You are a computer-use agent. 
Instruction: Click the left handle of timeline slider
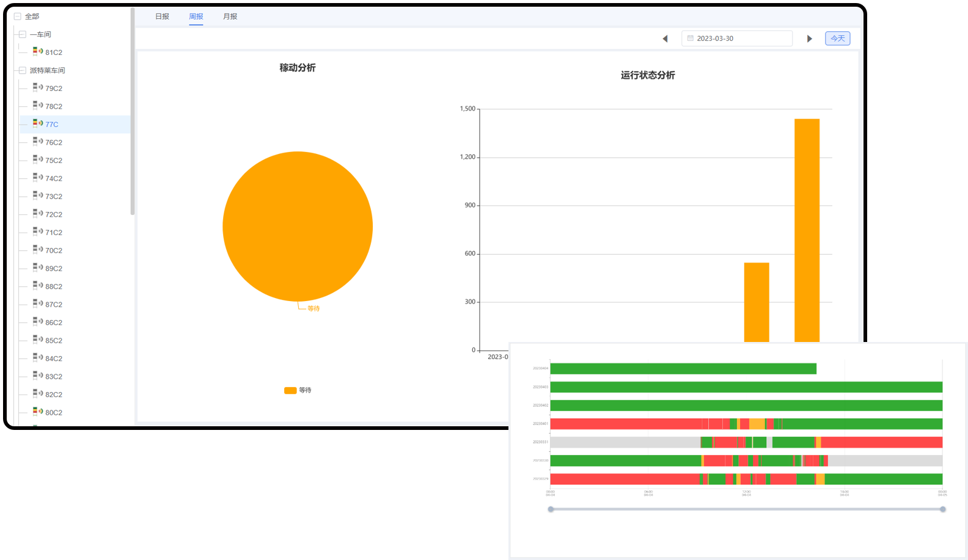click(x=551, y=509)
